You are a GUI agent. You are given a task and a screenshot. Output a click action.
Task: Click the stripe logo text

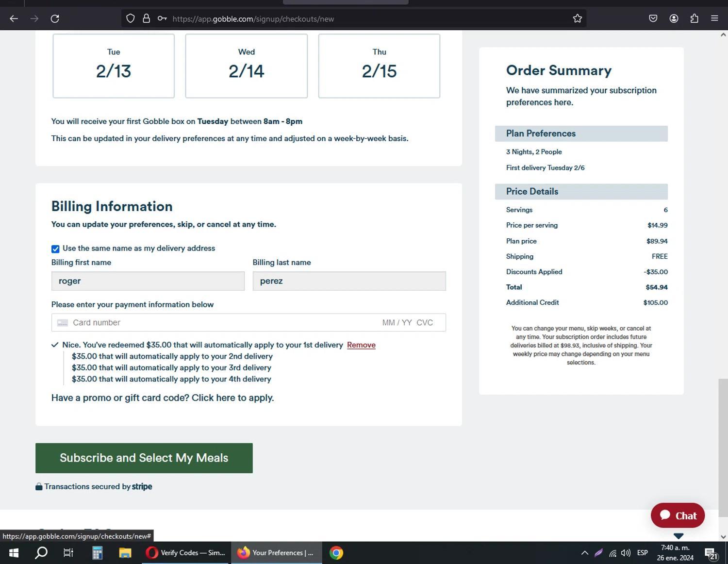(x=142, y=486)
